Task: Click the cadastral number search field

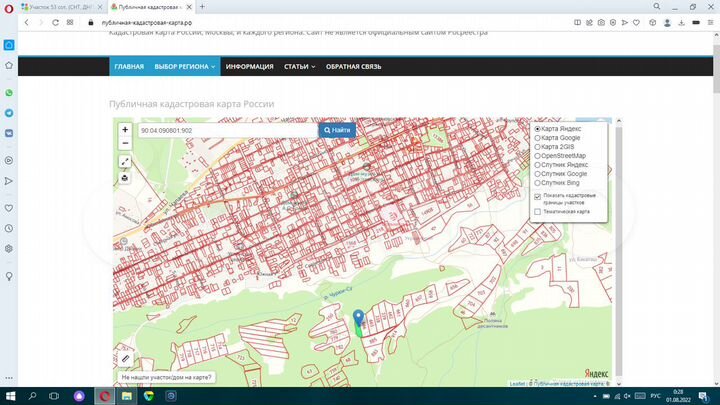Action: point(228,130)
